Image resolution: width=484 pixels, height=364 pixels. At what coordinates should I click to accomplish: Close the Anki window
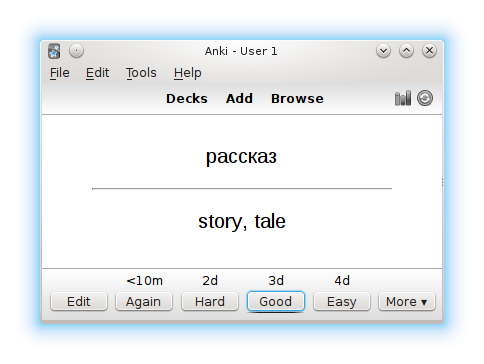[429, 51]
